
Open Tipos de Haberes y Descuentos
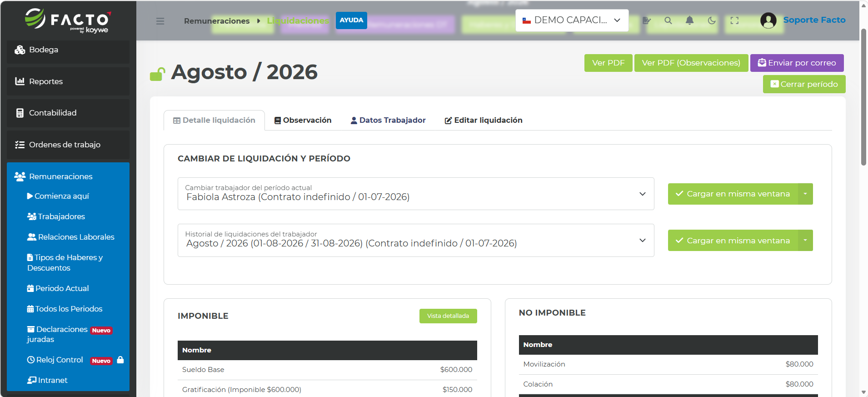(x=65, y=262)
